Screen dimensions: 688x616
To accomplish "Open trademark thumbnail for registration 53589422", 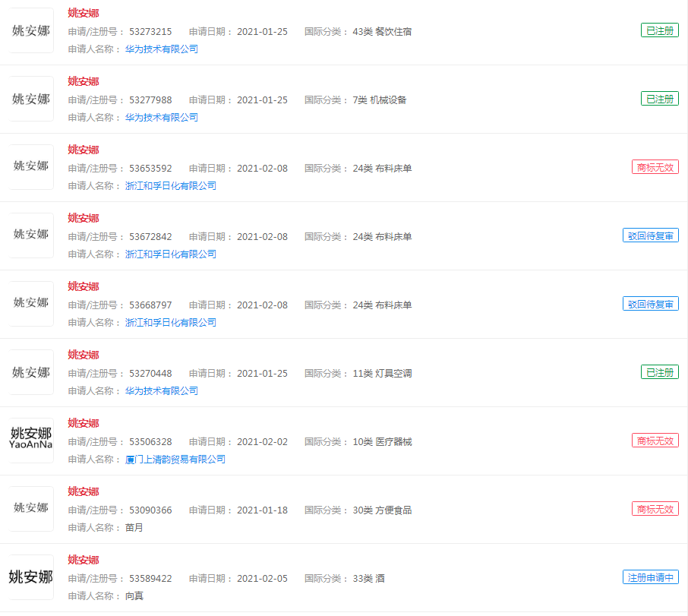I will click(31, 577).
